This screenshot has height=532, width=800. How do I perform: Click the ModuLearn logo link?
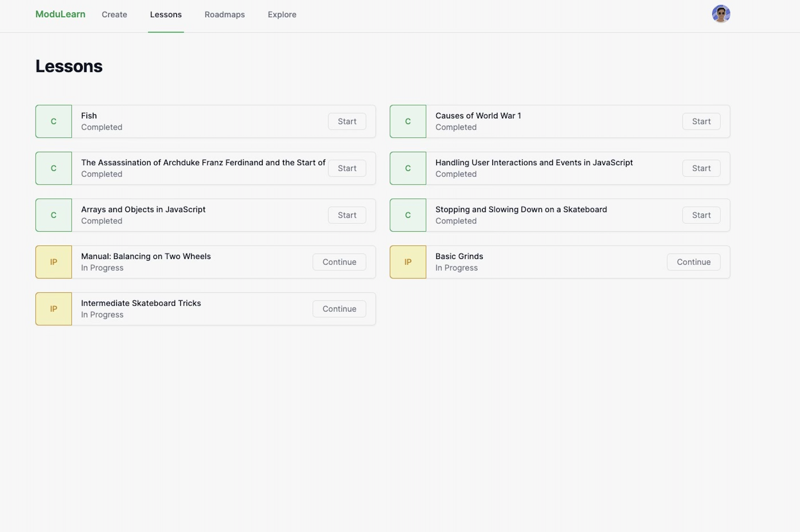tap(60, 14)
